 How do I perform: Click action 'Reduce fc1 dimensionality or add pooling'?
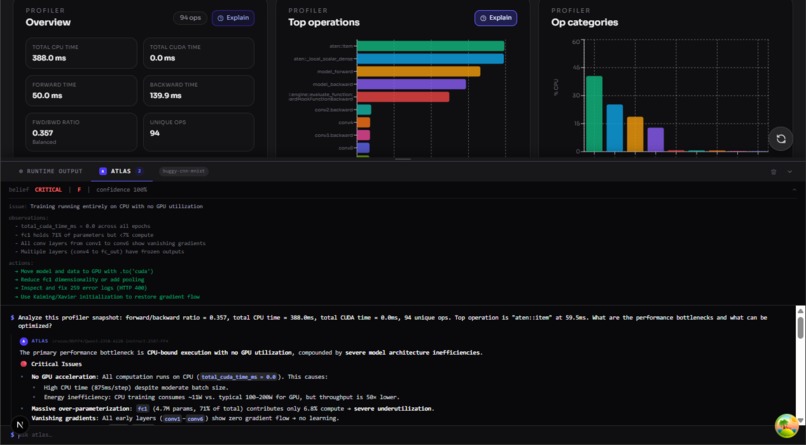(x=80, y=280)
